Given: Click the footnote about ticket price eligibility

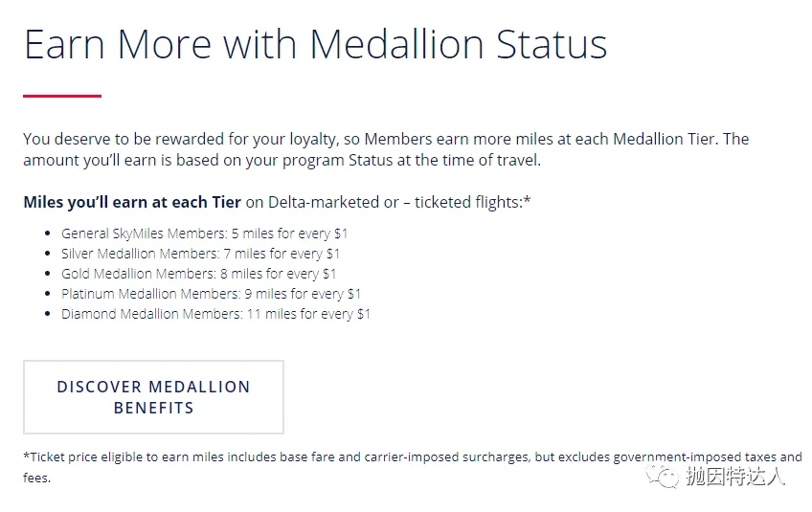Looking at the screenshot, I should (x=412, y=457).
